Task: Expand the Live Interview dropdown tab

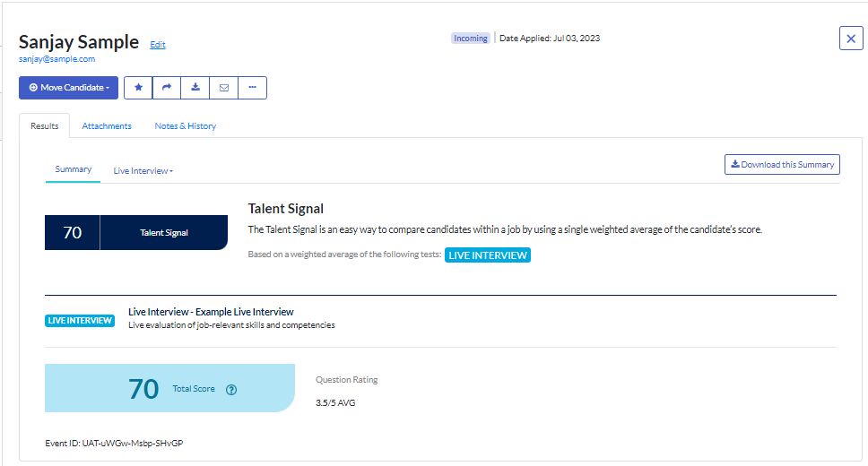Action: [x=143, y=170]
